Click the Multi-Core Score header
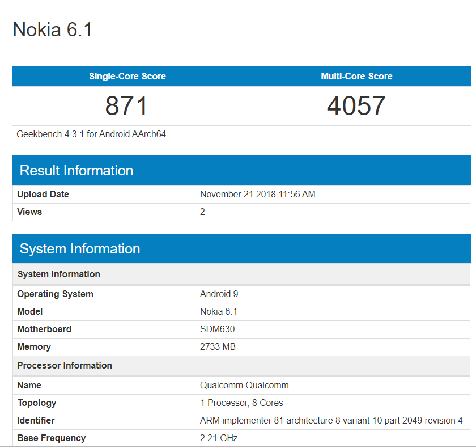Image resolution: width=476 pixels, height=448 pixels. [x=356, y=76]
